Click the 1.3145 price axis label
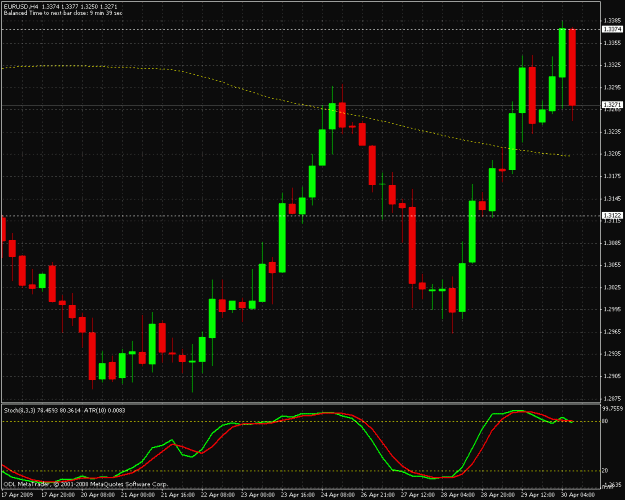Viewport: 625px width, 500px height. pyautogui.click(x=612, y=198)
